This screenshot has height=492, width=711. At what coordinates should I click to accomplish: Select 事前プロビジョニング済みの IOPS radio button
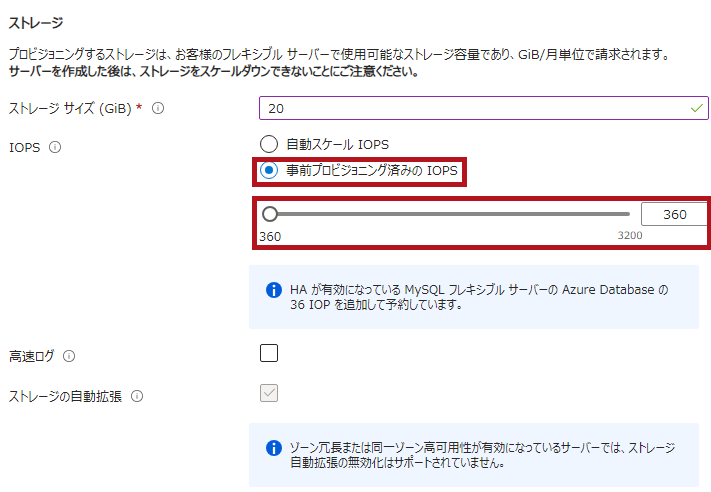(268, 170)
